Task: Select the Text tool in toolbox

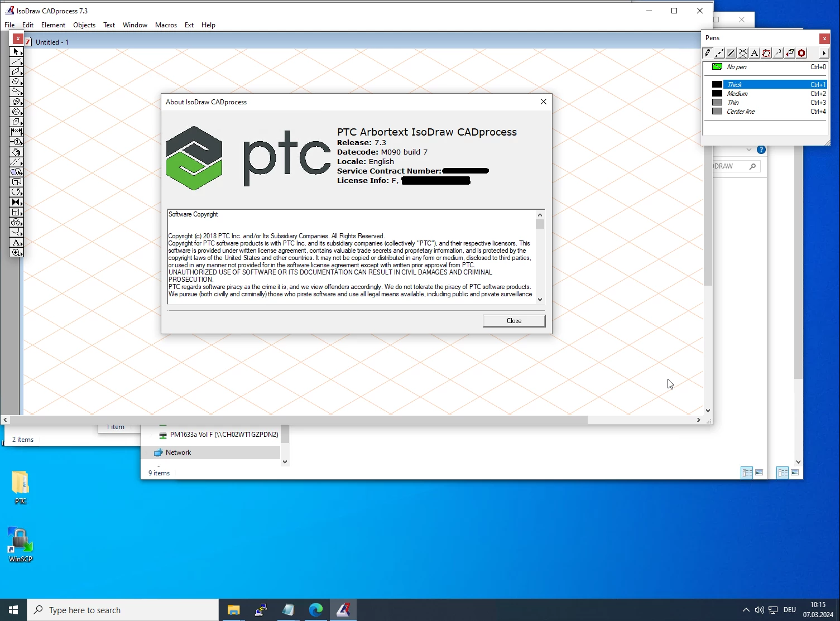Action: click(17, 242)
